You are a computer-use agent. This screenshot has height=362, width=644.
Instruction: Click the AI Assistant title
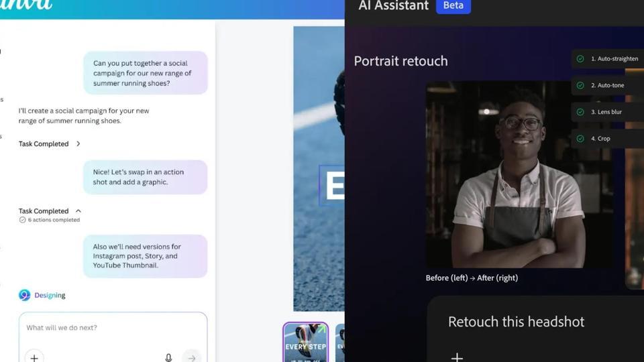click(x=394, y=5)
